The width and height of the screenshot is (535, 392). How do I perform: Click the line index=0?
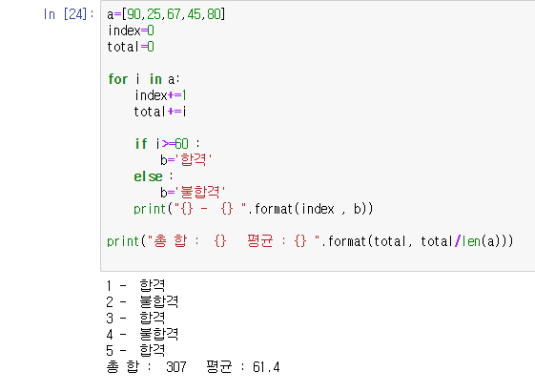tap(131, 31)
